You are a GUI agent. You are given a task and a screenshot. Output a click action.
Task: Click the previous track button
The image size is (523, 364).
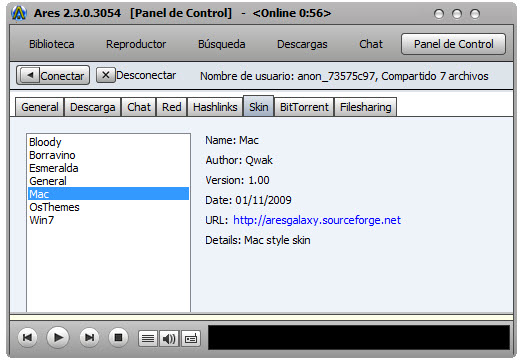point(27,337)
